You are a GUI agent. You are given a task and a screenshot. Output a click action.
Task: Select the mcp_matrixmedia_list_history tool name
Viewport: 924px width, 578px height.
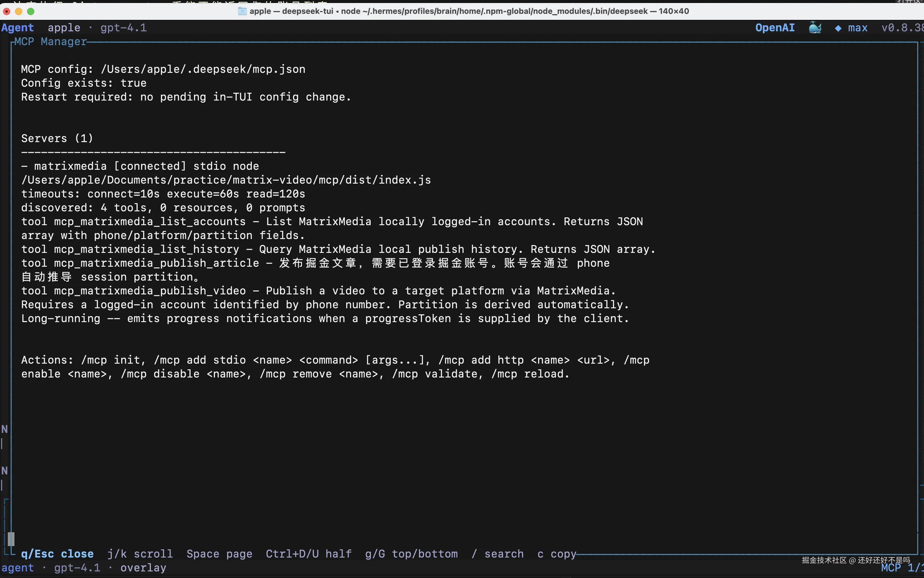[147, 249]
